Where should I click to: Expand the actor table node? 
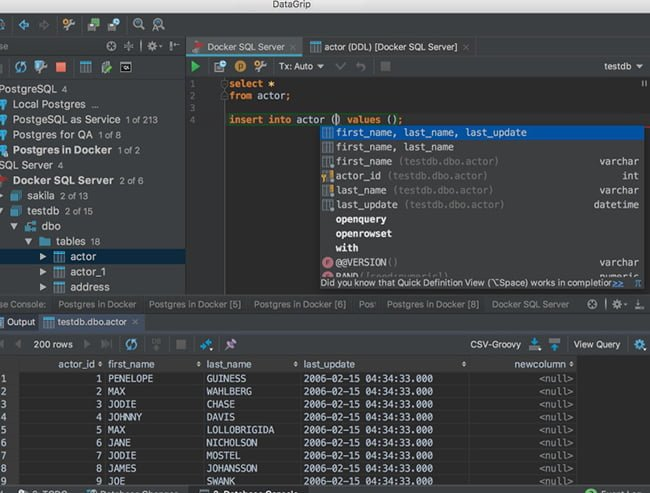(43, 257)
